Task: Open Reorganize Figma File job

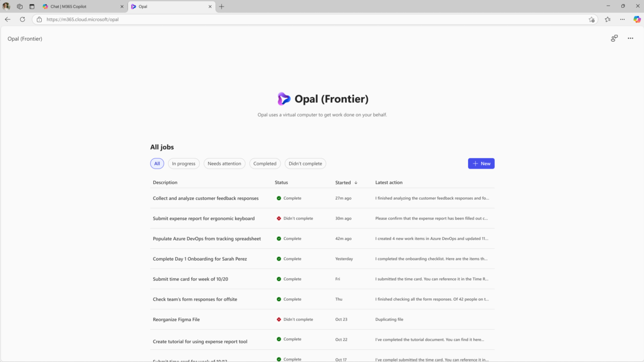Action: point(176,320)
